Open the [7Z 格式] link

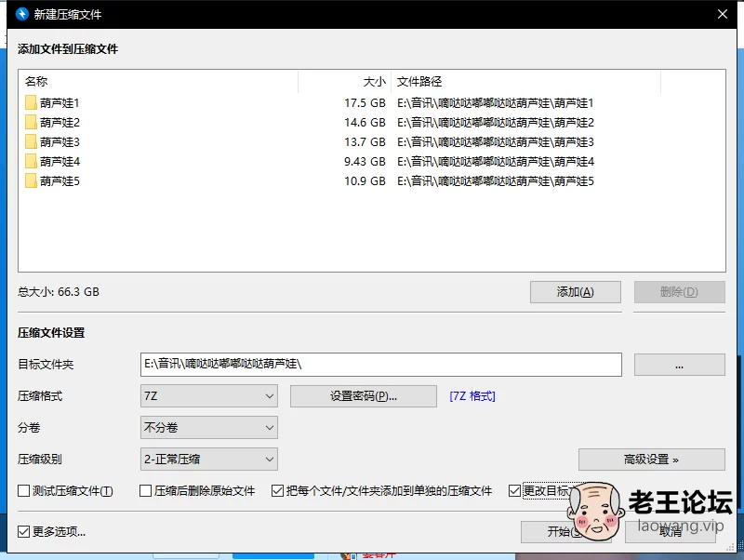click(x=472, y=396)
